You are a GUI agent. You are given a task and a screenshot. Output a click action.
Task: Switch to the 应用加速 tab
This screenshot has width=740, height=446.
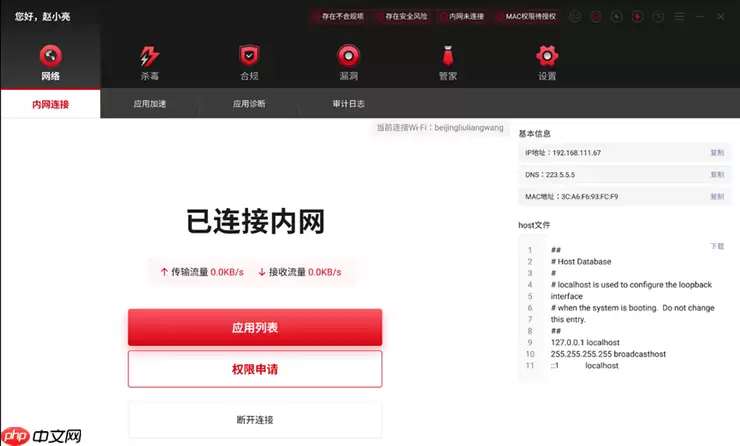pyautogui.click(x=150, y=104)
